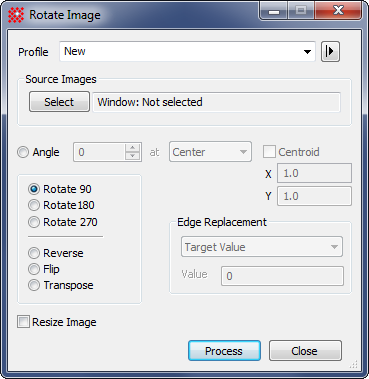
Task: Select the Angle radio button
Action: point(23,152)
